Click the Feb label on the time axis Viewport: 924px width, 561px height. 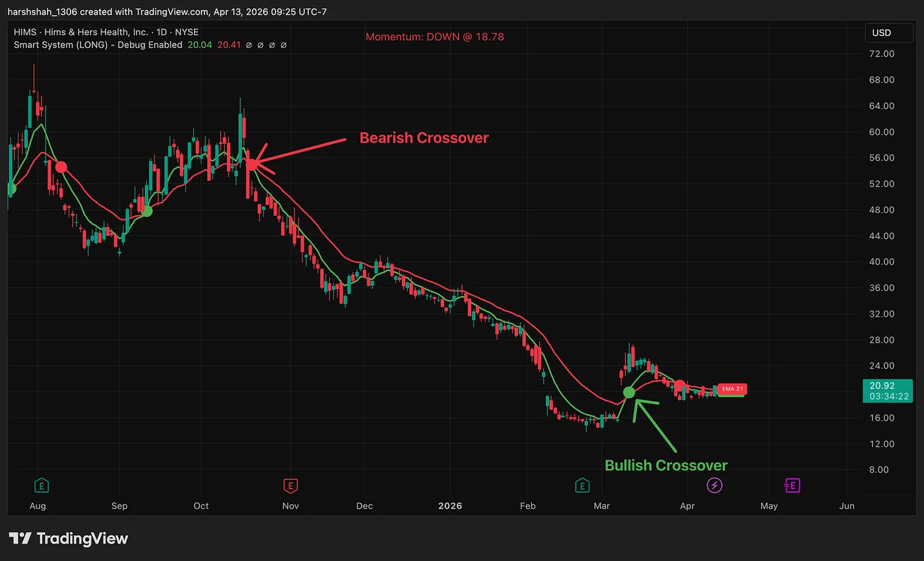pyautogui.click(x=527, y=506)
